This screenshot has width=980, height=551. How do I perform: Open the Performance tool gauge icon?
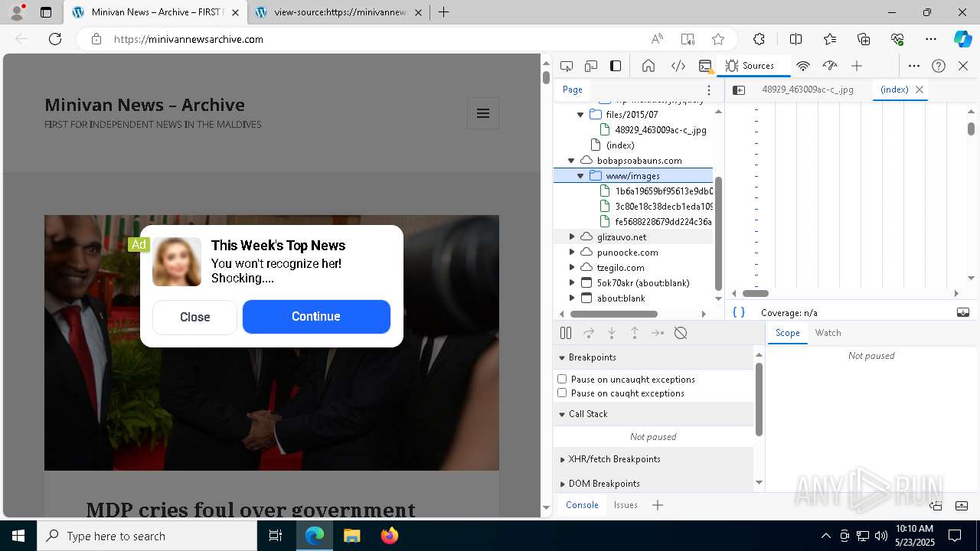pos(830,66)
